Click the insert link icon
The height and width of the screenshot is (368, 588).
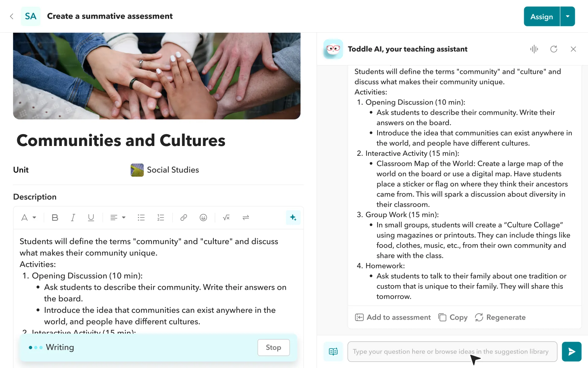click(x=184, y=217)
